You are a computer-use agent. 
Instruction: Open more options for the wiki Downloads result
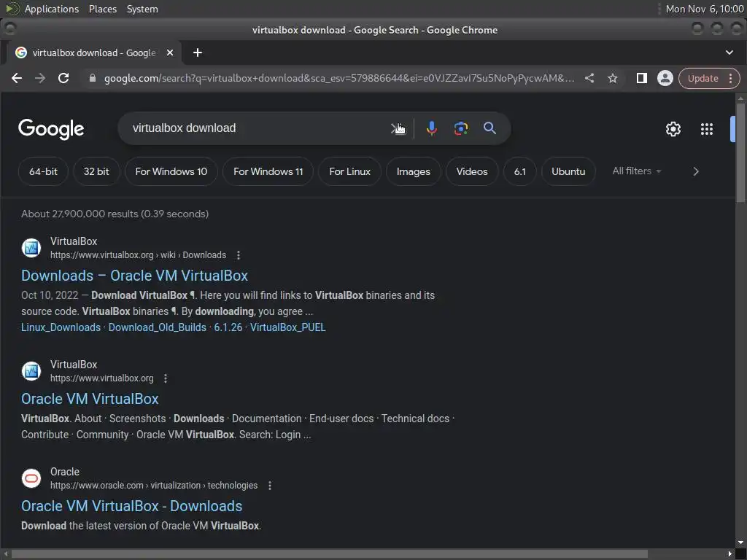pos(239,255)
